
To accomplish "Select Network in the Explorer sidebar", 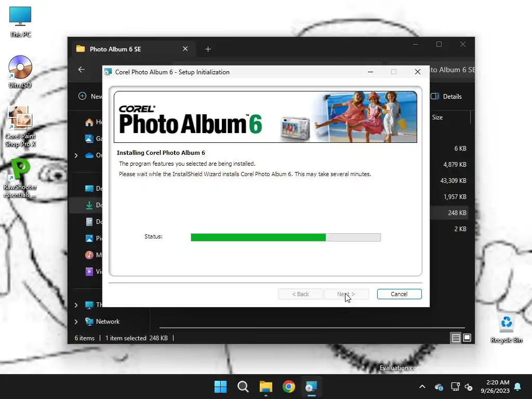I will click(x=103, y=321).
